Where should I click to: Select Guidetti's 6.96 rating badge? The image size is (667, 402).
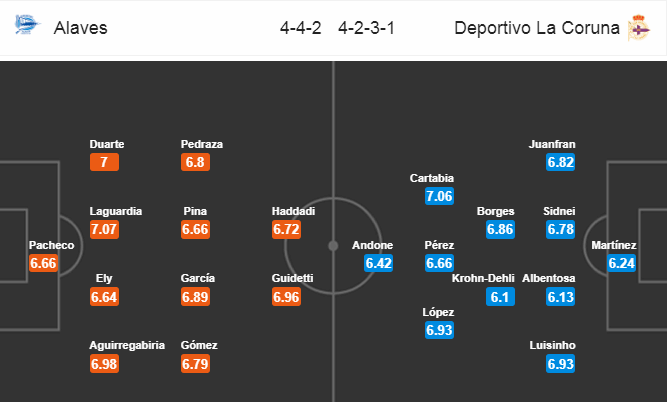coord(286,297)
